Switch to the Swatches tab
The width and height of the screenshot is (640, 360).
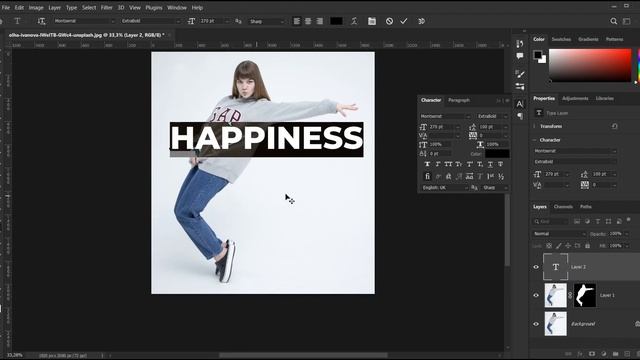click(x=561, y=39)
